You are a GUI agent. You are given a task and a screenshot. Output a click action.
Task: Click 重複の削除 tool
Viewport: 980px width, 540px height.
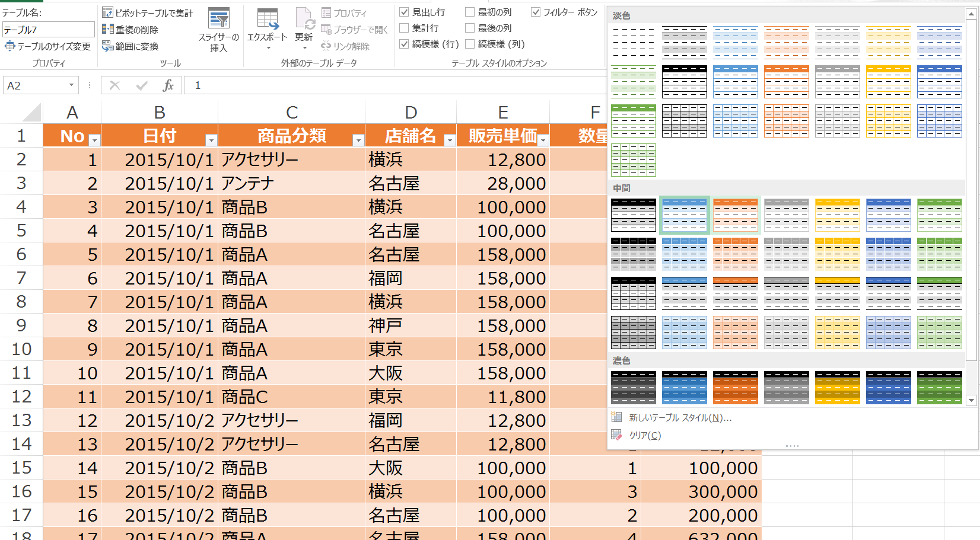point(131,30)
